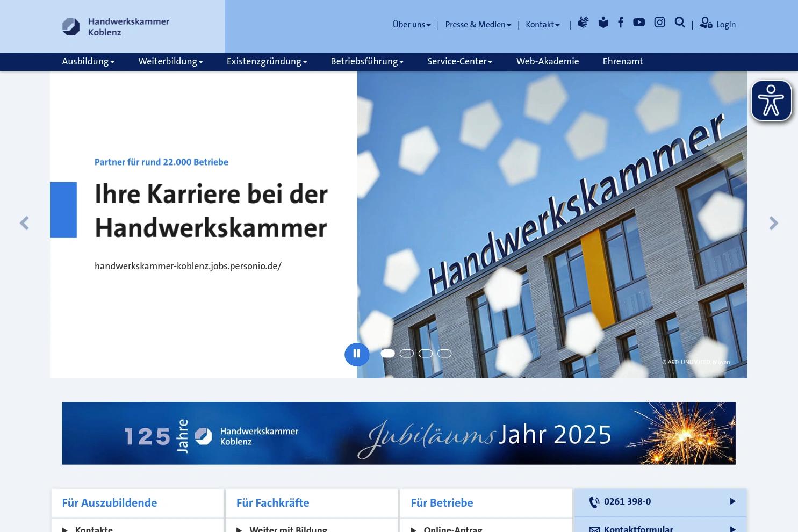Image resolution: width=798 pixels, height=532 pixels.
Task: Click the Login user icon
Action: click(706, 23)
